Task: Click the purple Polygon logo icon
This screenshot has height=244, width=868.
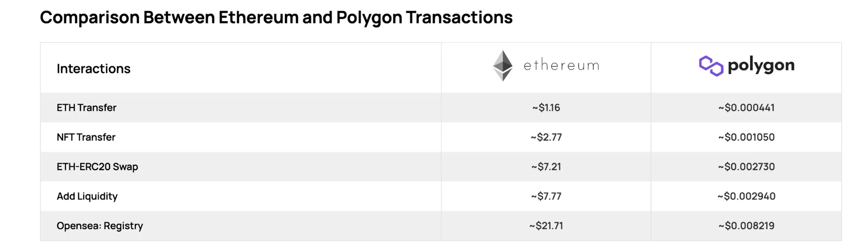Action: coord(711,66)
